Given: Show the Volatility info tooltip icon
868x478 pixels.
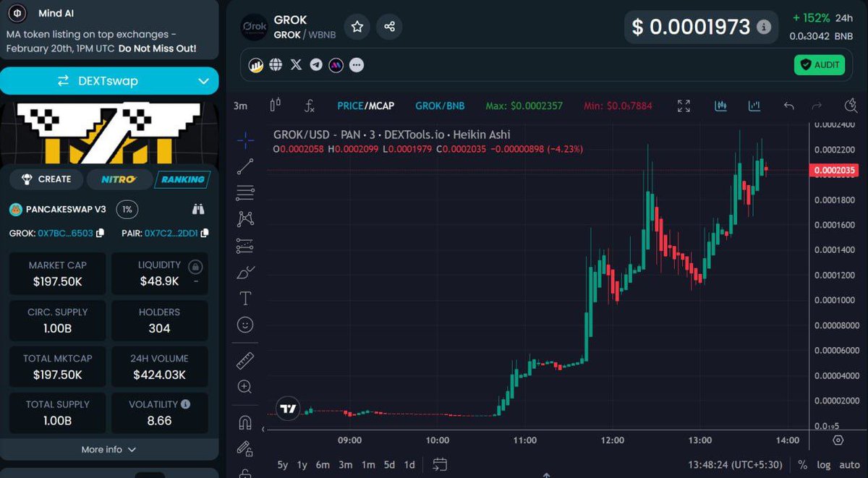Looking at the screenshot, I should (x=185, y=404).
